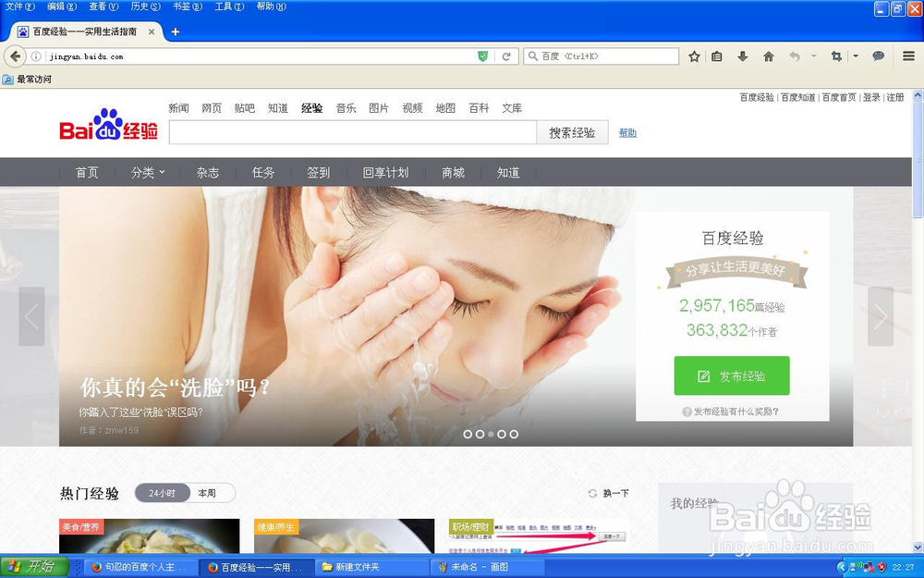Open the 工具 menu

click(x=229, y=6)
